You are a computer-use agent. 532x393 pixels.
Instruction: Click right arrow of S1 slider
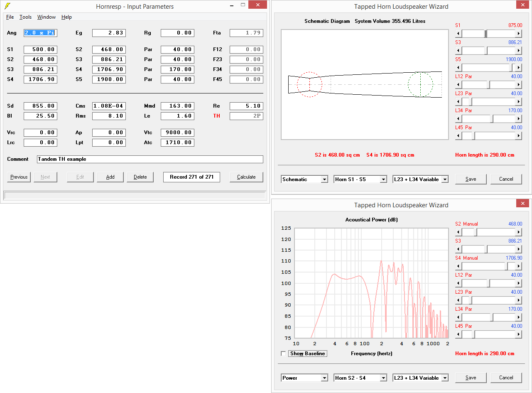click(518, 34)
